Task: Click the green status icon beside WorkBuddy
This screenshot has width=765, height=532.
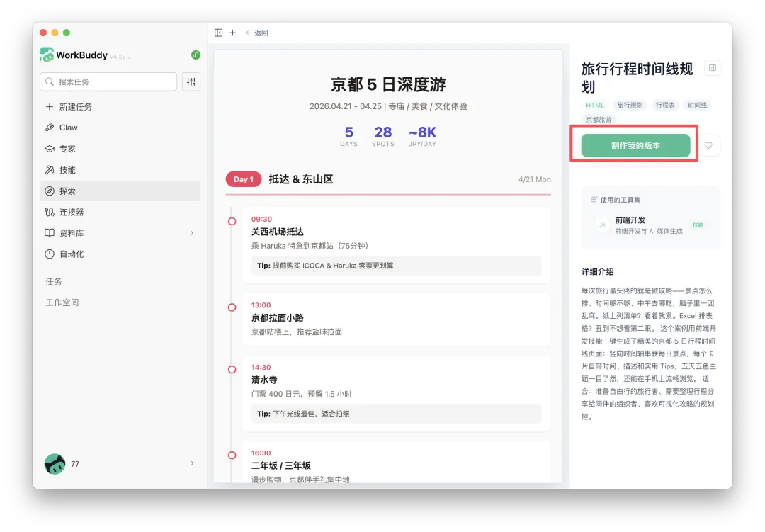Action: (195, 55)
